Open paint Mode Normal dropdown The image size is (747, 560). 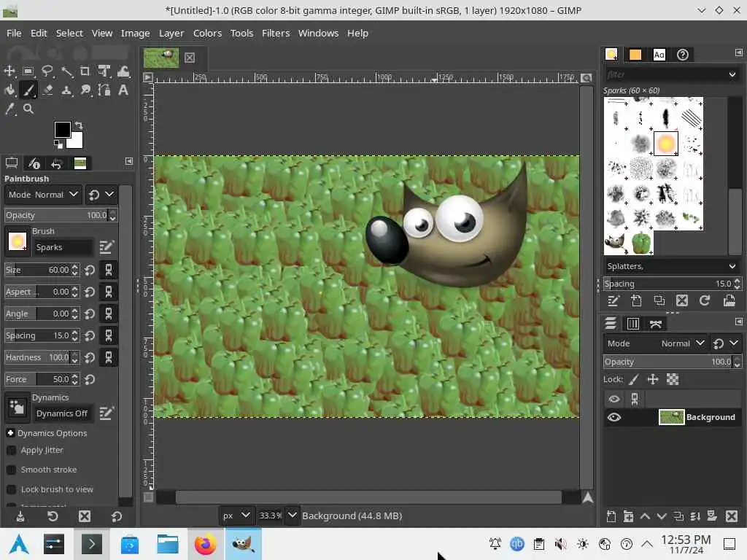pos(43,195)
